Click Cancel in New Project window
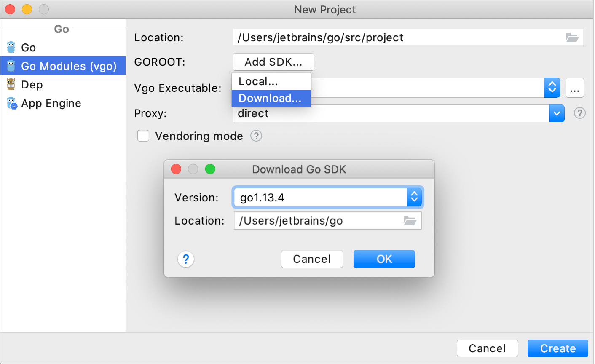Screen dimensions: 595x364 coord(487,348)
